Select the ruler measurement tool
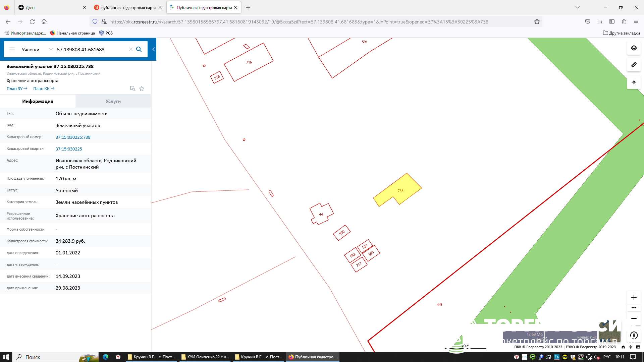 click(634, 65)
